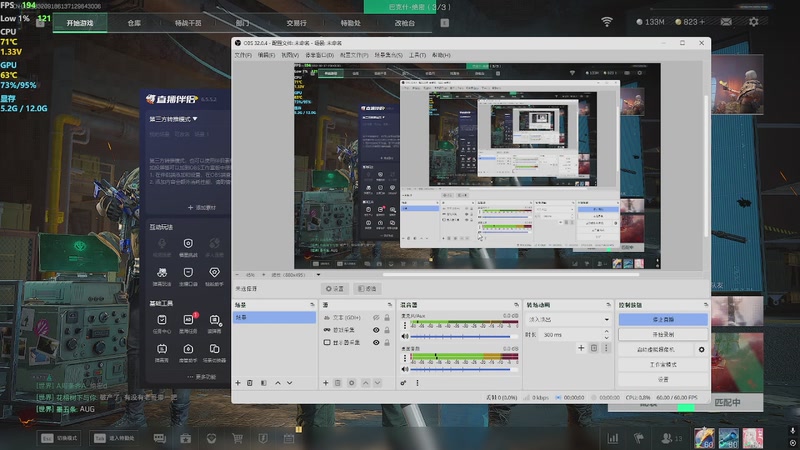Delete selected source with Sources trash icon
Viewport: 800px width, 450px height.
click(338, 383)
